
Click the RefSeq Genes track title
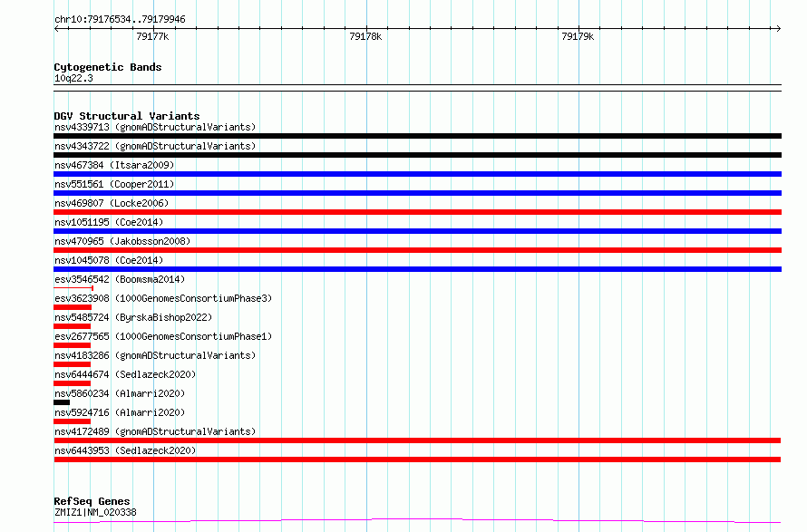click(x=92, y=502)
